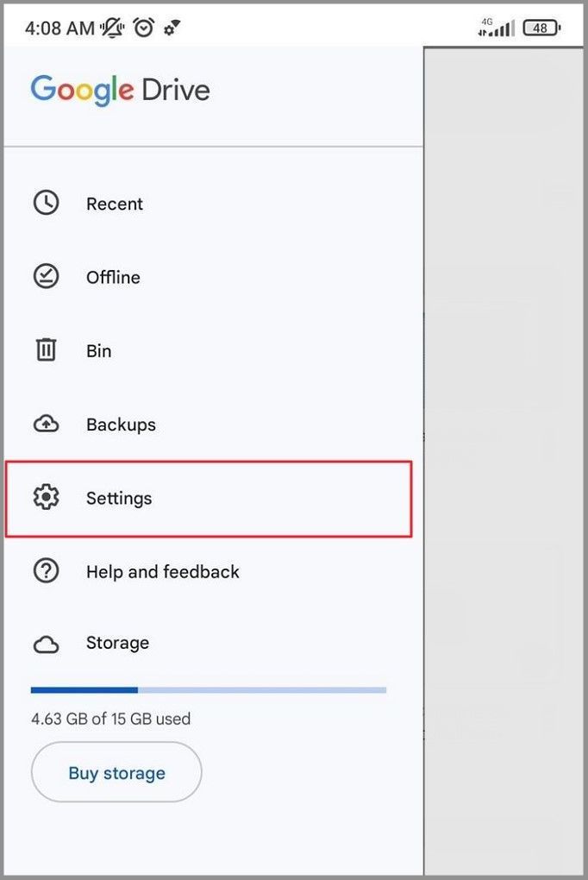Tap the Offline checkmark circle icon

coord(46,277)
